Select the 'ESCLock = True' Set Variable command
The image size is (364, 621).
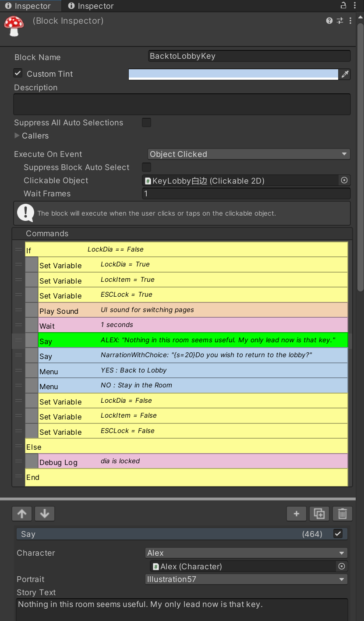(x=193, y=295)
